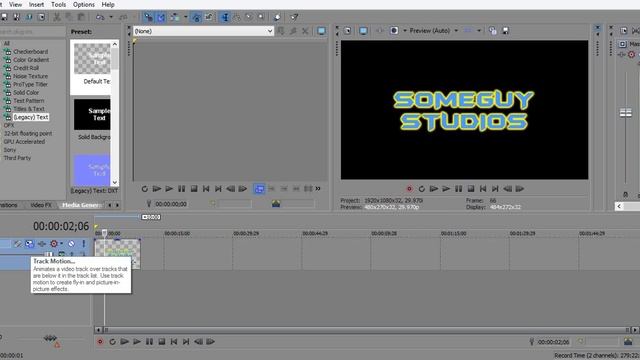640x360 pixels.
Task: Open split-screen view dropdown arrow in preview
Action: pyautogui.click(x=405, y=31)
